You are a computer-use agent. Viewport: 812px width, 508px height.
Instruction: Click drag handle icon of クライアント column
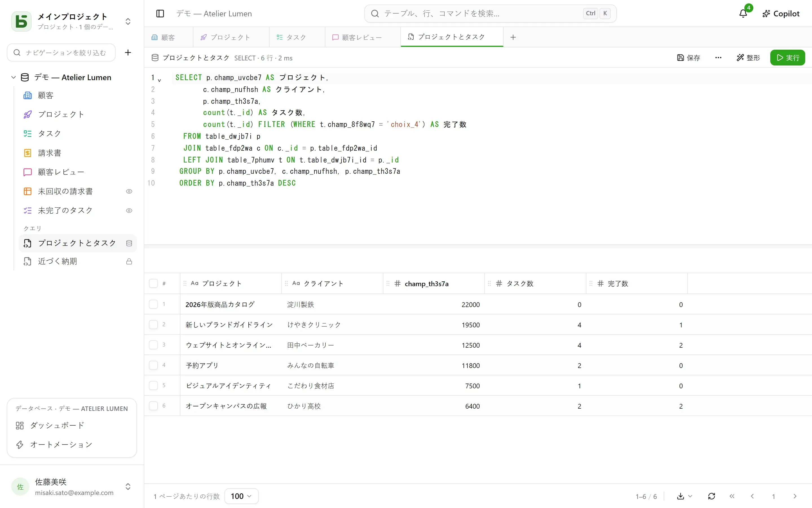pos(286,284)
